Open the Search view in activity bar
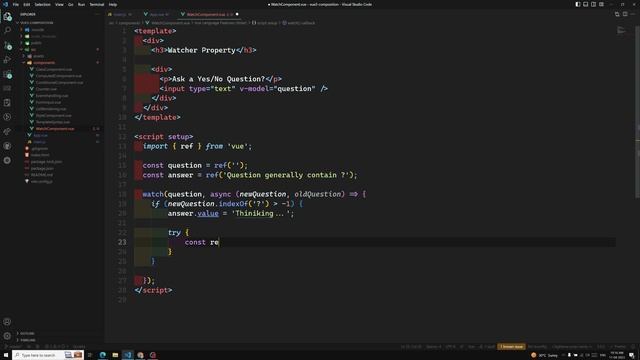 [x=7, y=31]
